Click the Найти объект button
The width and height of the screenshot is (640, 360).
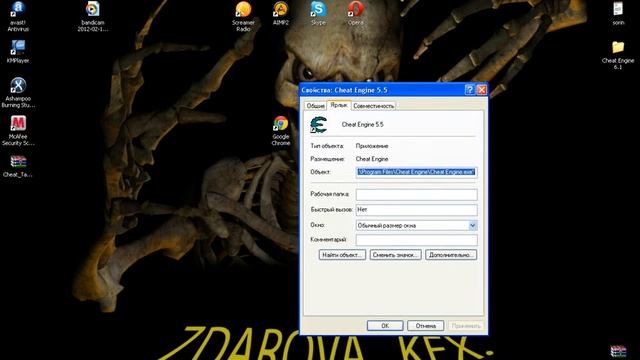[x=342, y=255]
